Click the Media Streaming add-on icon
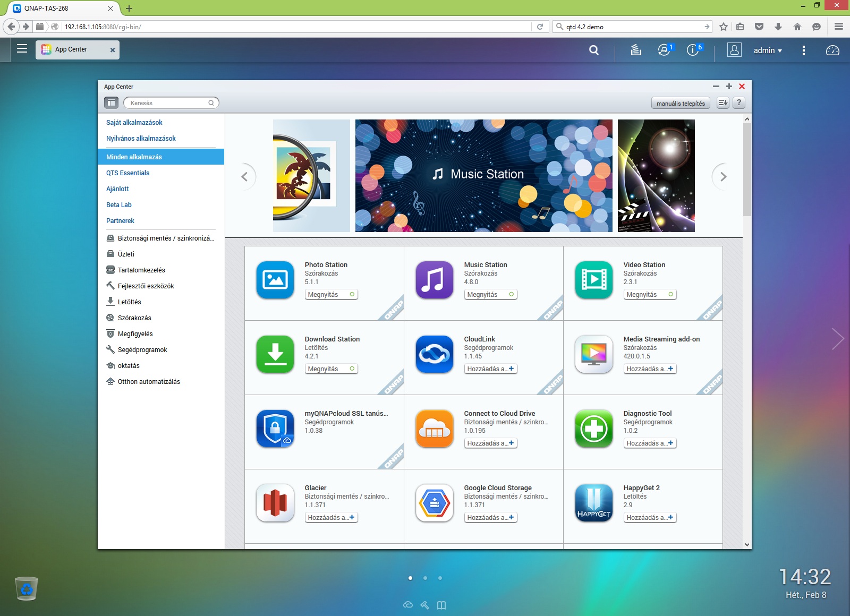The image size is (850, 616). coord(594,354)
